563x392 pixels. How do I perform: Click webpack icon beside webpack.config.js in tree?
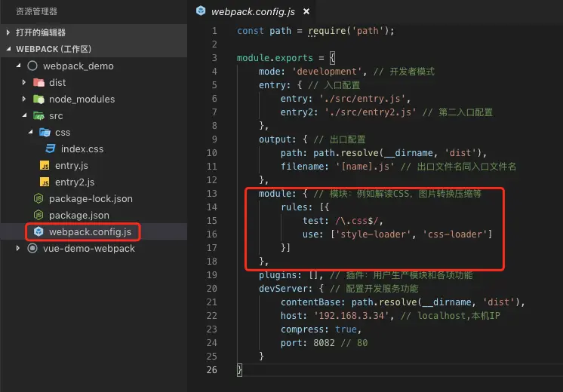click(38, 231)
